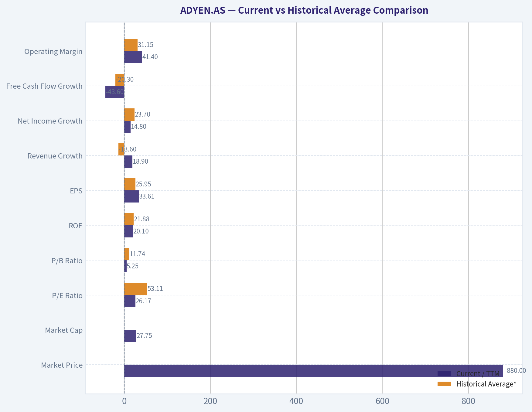Click the Revenue Growth axis label

click(x=55, y=156)
